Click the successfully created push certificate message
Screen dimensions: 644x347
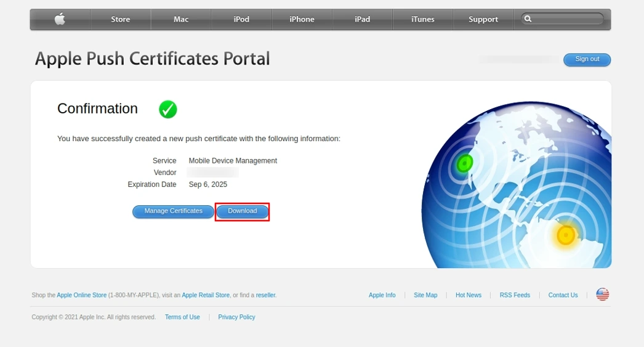click(x=199, y=139)
